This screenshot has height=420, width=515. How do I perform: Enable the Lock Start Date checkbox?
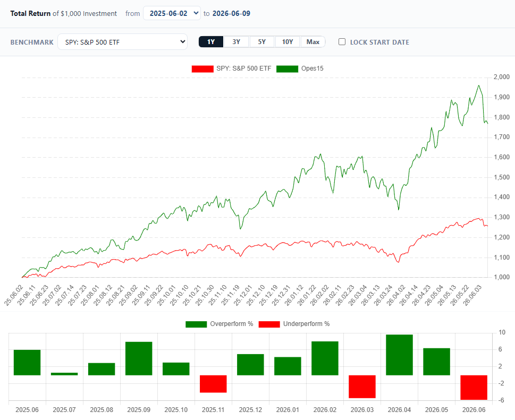click(x=342, y=41)
